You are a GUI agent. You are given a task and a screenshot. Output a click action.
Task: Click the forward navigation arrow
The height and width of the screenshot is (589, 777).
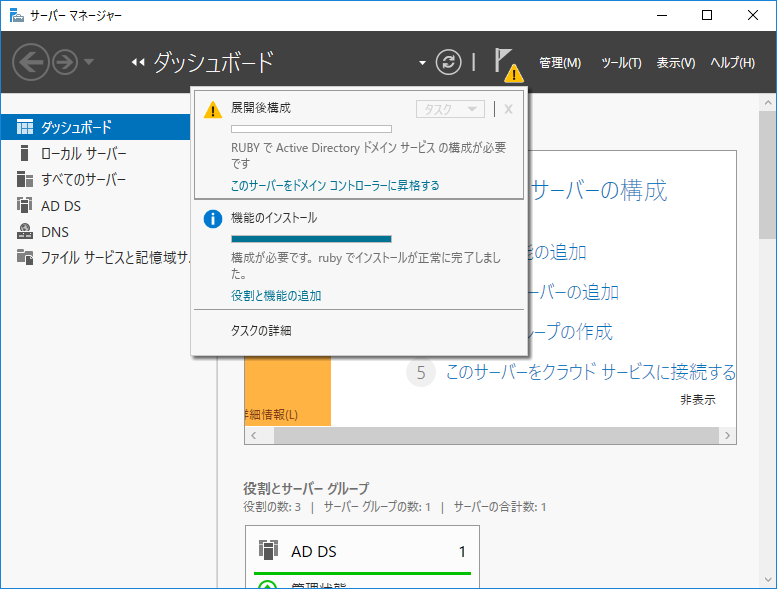pos(65,62)
